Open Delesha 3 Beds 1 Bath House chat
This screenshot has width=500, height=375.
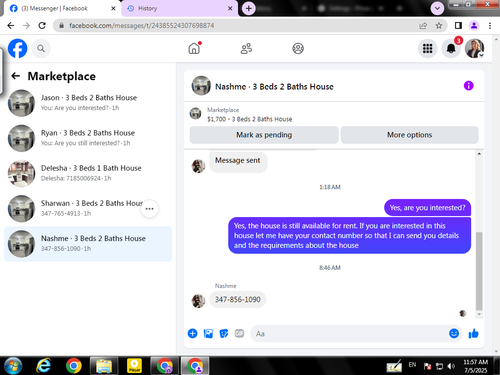click(88, 173)
